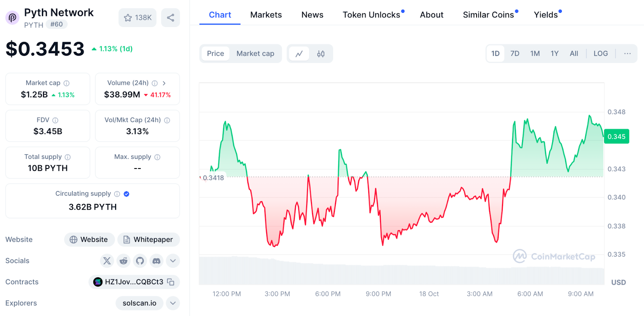This screenshot has height=316, width=644.
Task: Switch to the News tab
Action: (312, 15)
